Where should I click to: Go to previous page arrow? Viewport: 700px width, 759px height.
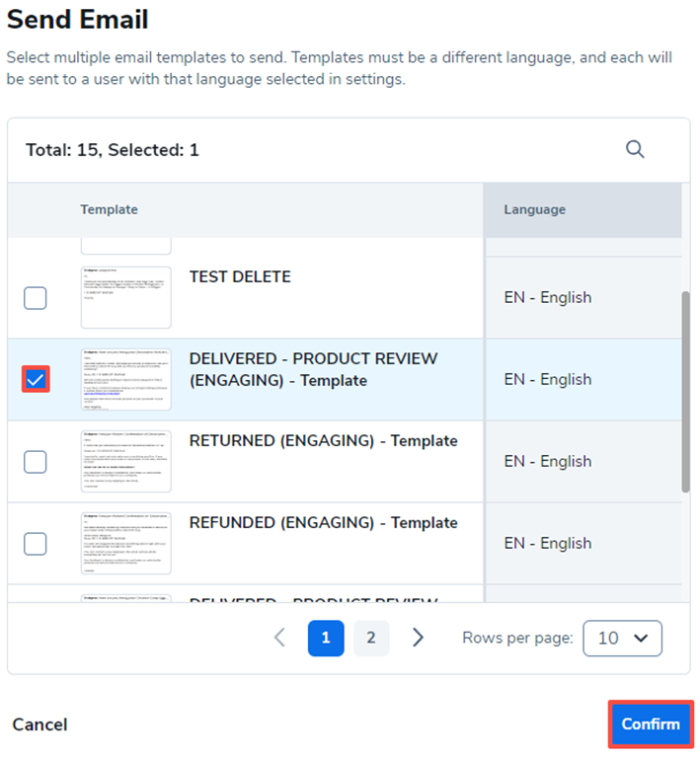pyautogui.click(x=279, y=638)
